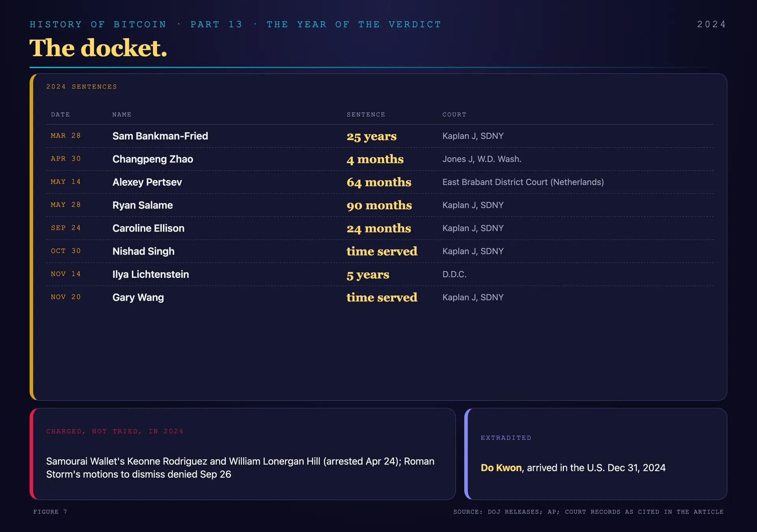
Task: Click the court 'Jones J, W.D. Wash.'
Action: [482, 159]
